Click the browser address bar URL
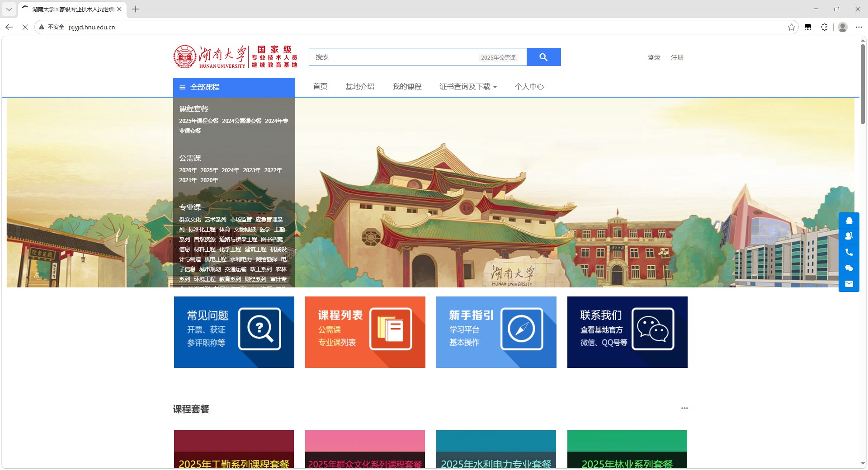This screenshot has width=868, height=470. point(92,27)
